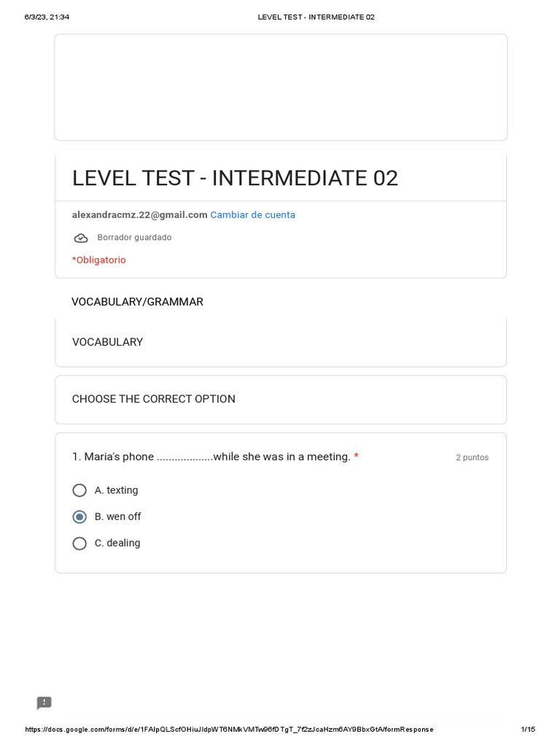
Task: Click the 'Cambiar de cuenta' link
Action: (252, 214)
